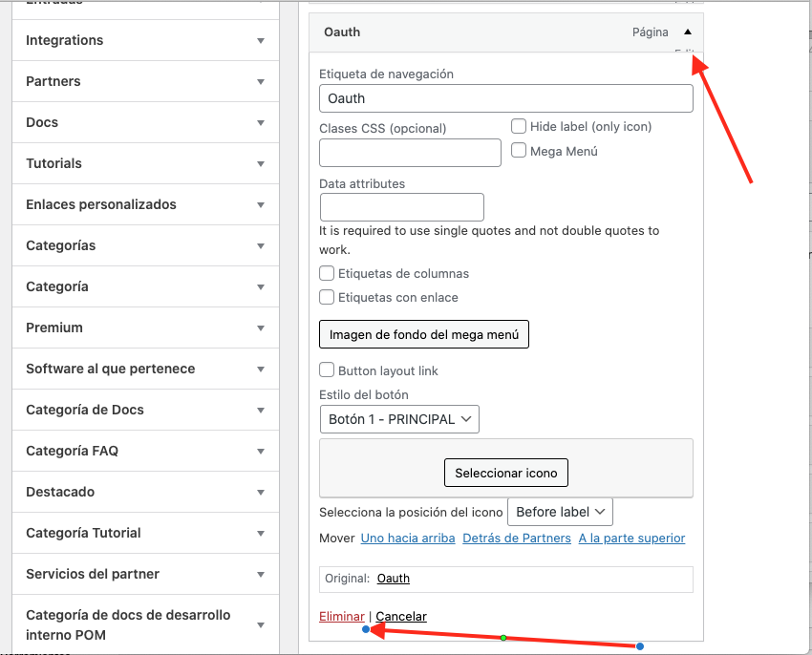Viewport: 812px width, 655px height.
Task: Collapse the Oauth menu item panel arrow
Action: tap(687, 32)
